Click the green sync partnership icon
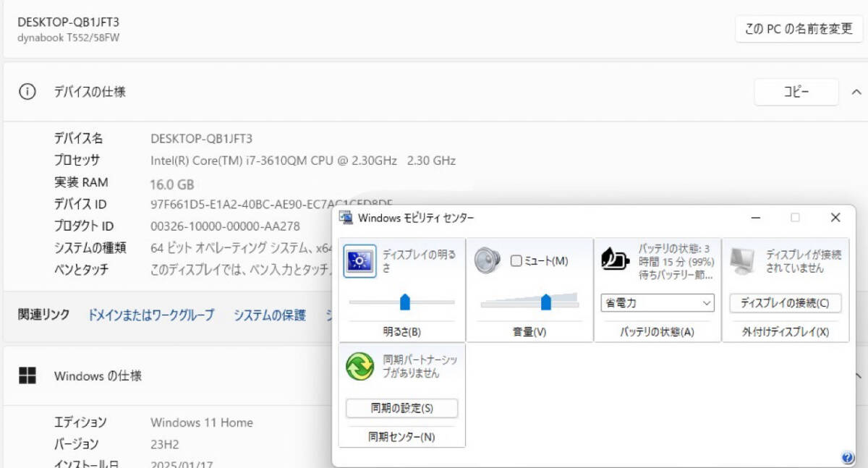 pos(359,366)
